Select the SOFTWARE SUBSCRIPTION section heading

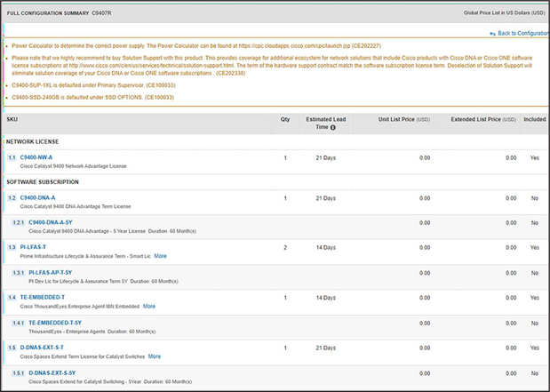click(43, 182)
